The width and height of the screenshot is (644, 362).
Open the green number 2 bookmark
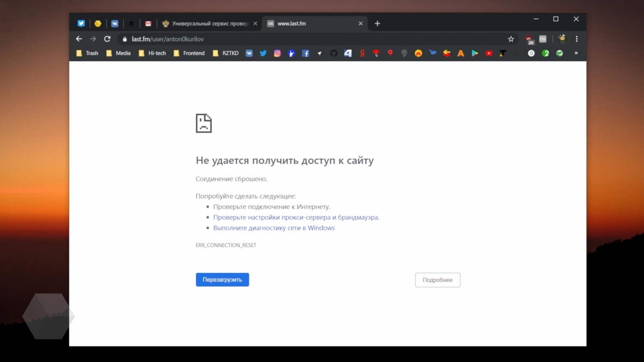[x=545, y=53]
